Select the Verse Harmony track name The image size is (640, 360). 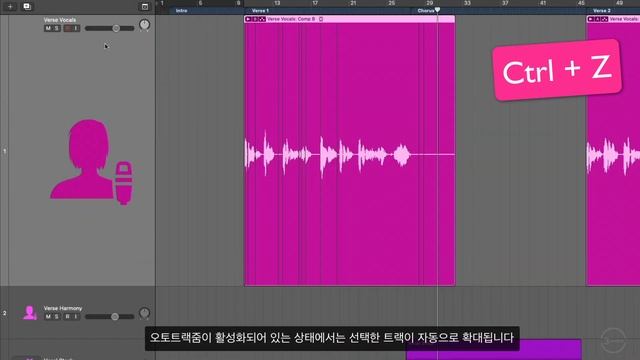(x=63, y=308)
